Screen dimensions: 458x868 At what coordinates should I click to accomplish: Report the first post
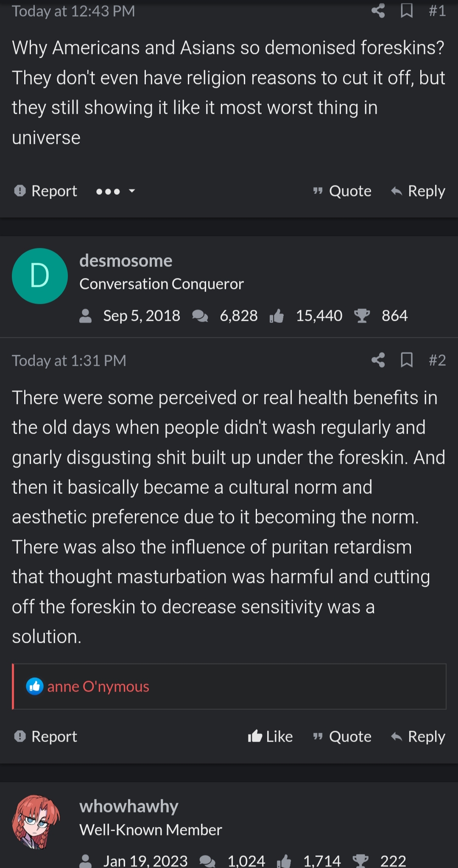[46, 191]
